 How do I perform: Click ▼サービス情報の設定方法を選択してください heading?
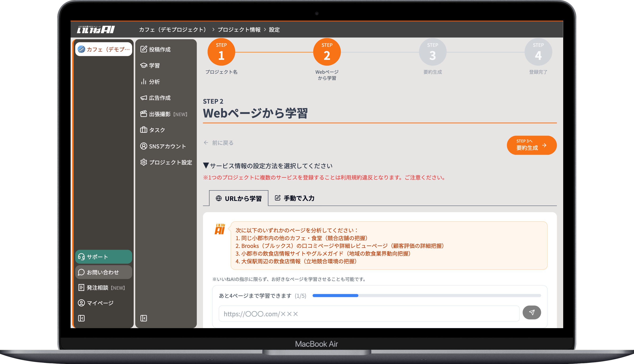[x=268, y=166]
